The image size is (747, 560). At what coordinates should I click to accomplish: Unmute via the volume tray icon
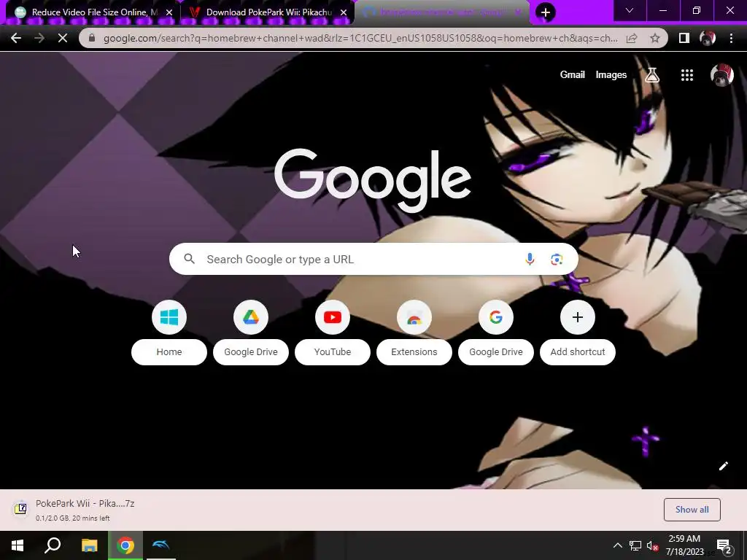click(x=652, y=545)
